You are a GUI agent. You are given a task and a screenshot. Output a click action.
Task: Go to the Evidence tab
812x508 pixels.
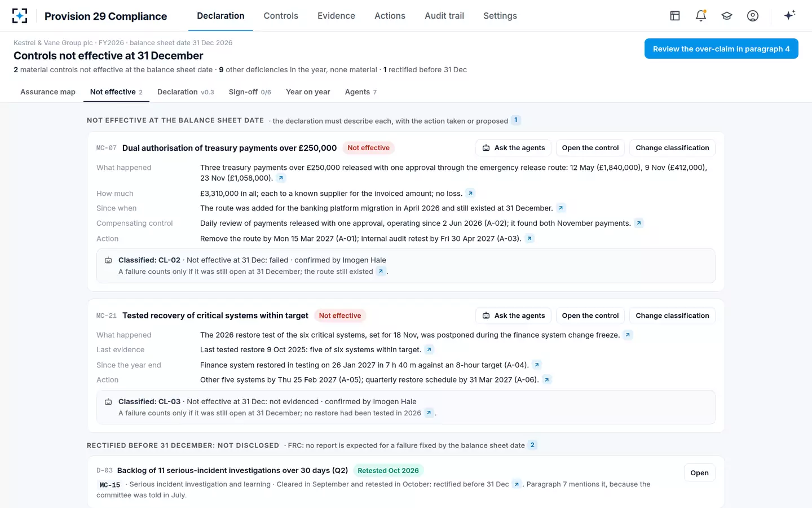pyautogui.click(x=336, y=16)
